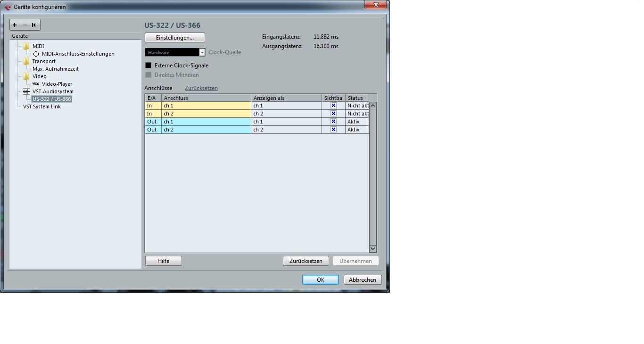644x344 pixels.
Task: Select VST System Link entry
Action: (42, 106)
